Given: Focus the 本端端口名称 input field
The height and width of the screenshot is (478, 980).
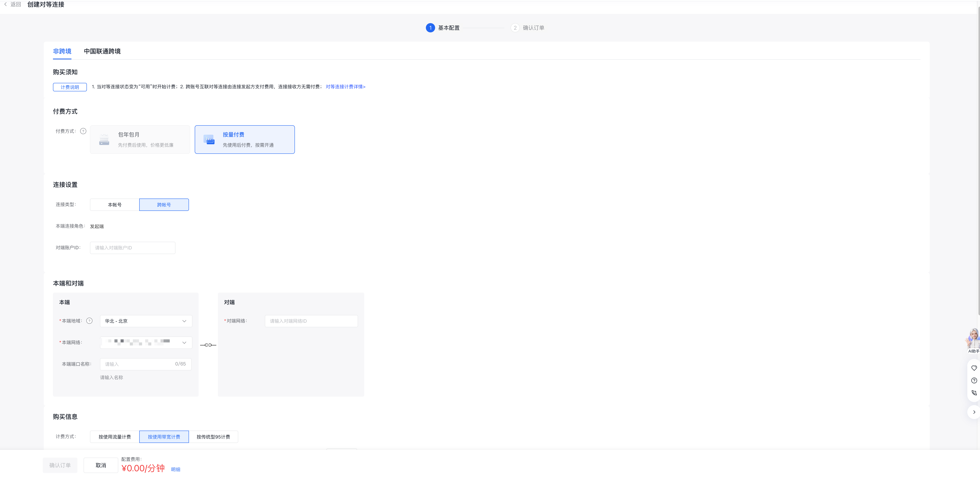Looking at the screenshot, I should click(146, 364).
